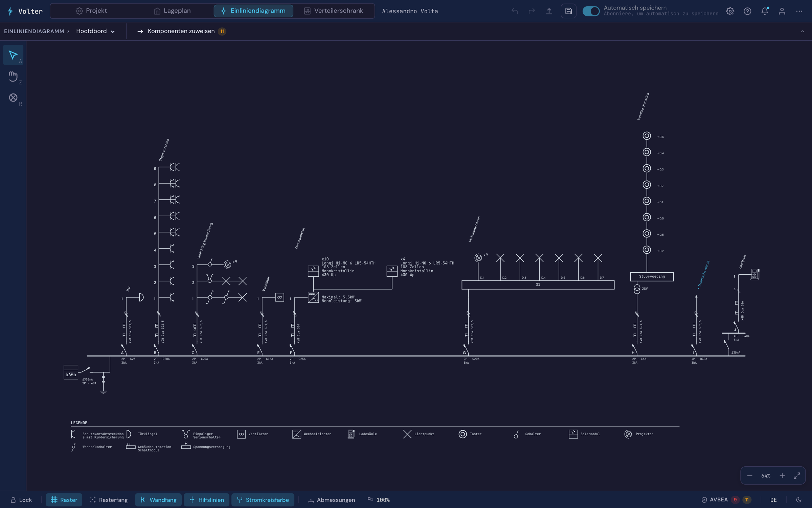Toggle Stromkreisfarbe circuit colors
The image size is (812, 508).
pyautogui.click(x=263, y=500)
